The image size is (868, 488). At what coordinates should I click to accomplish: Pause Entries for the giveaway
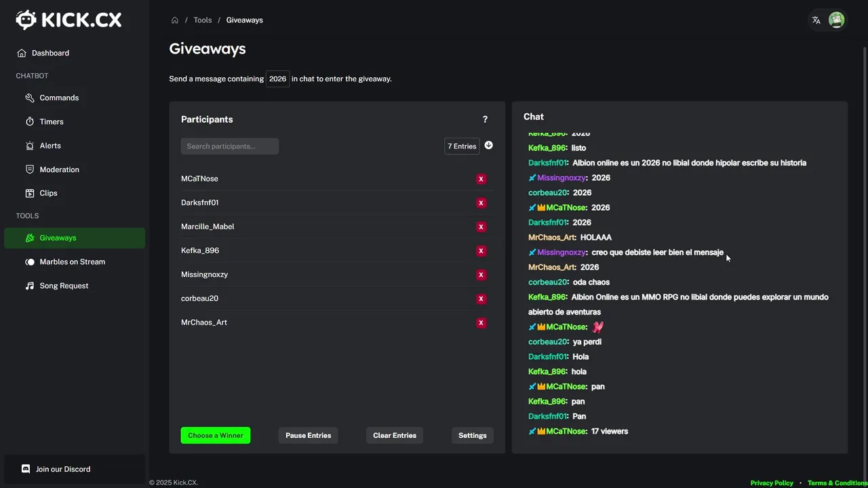point(308,436)
